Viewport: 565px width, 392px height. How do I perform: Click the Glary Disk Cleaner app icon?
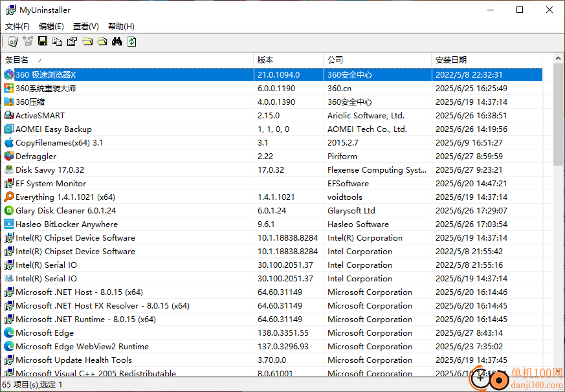pyautogui.click(x=8, y=210)
